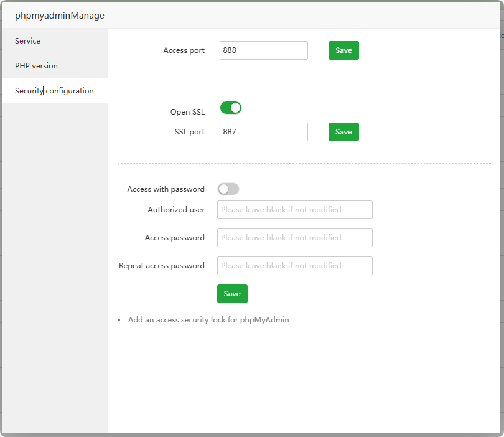504x437 pixels.
Task: Click the SSL port label
Action: pos(189,132)
